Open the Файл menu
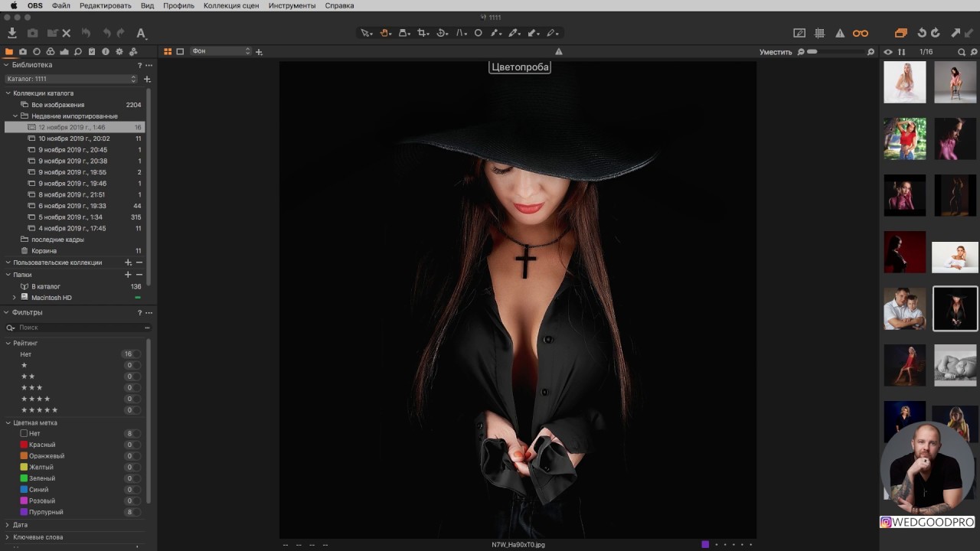The width and height of the screenshot is (980, 551). pos(61,5)
